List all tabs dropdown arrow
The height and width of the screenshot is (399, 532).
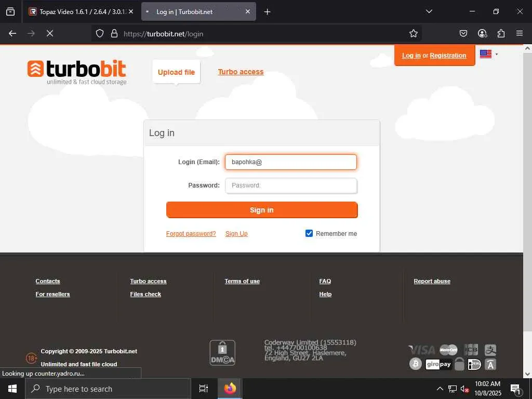click(x=429, y=11)
